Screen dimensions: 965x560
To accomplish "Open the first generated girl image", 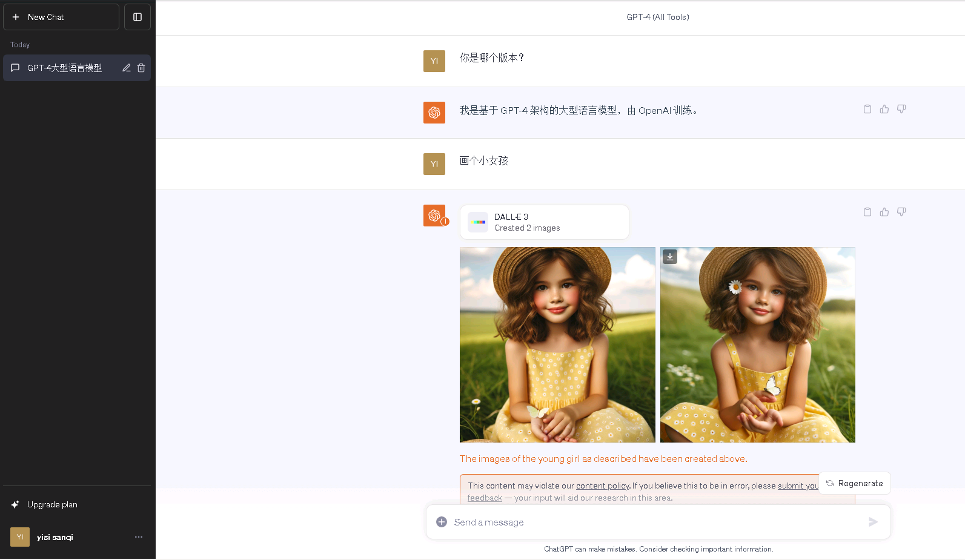I will (x=557, y=344).
